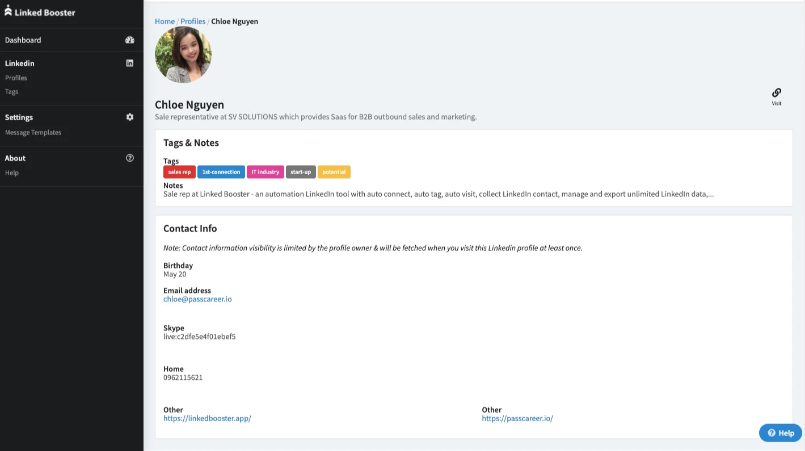
Task: Click the contact visibility note text
Action: point(373,248)
